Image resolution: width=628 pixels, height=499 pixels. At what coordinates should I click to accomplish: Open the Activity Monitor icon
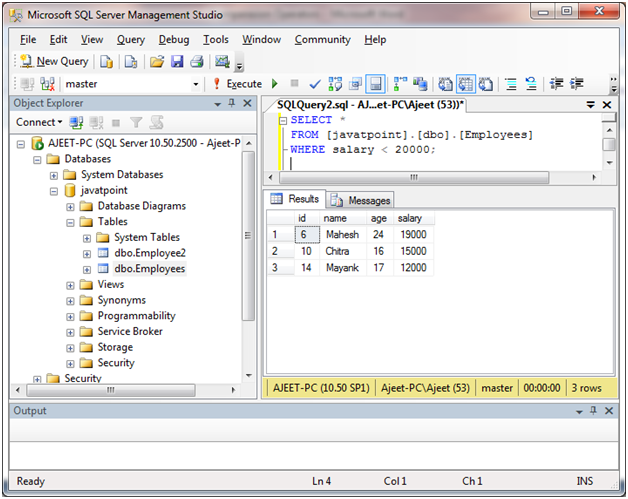[222, 62]
